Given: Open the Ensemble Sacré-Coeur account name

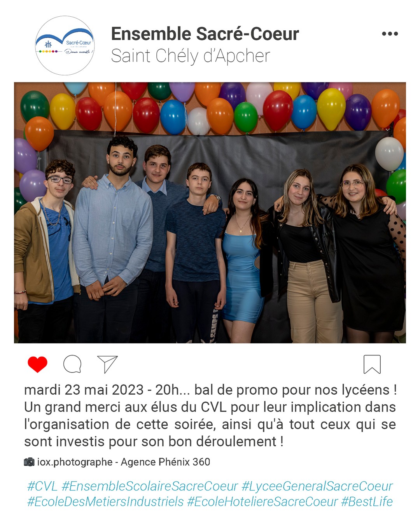Looking at the screenshot, I should [x=205, y=34].
